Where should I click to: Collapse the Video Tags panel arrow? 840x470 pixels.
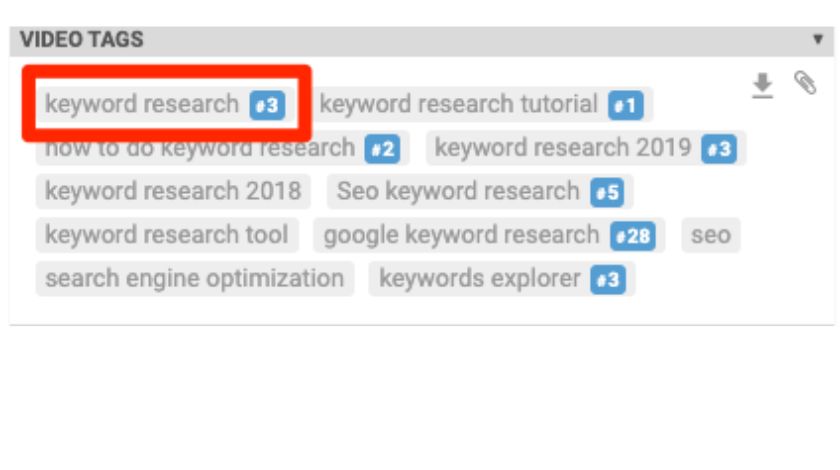click(x=818, y=39)
